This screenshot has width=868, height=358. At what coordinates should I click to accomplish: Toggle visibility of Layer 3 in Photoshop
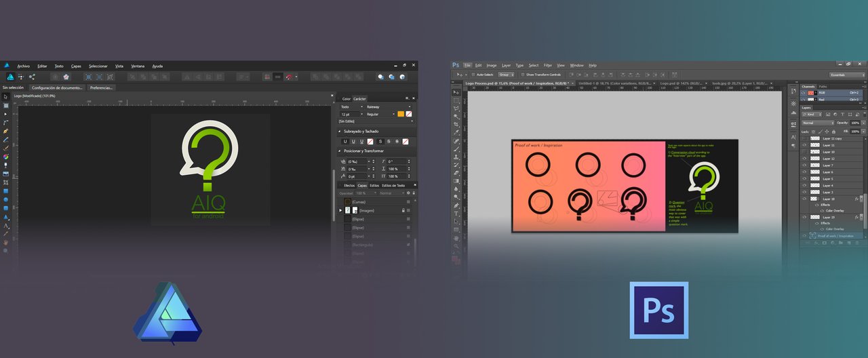pos(804,192)
